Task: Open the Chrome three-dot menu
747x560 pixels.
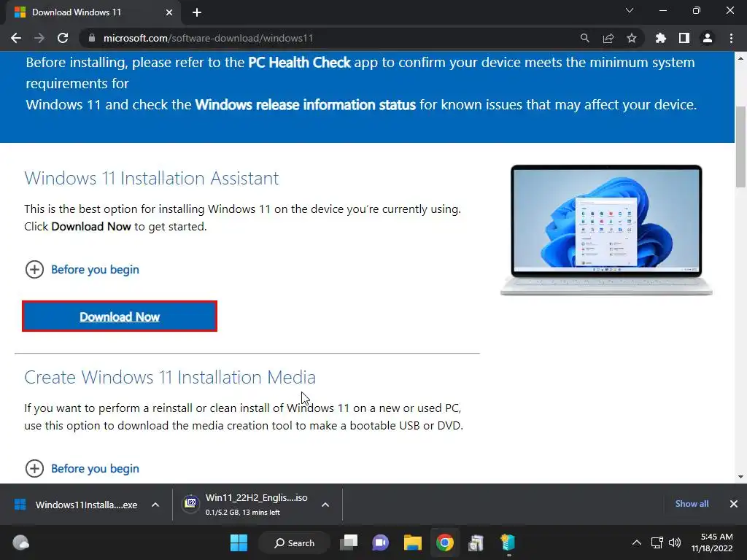Action: pos(731,38)
